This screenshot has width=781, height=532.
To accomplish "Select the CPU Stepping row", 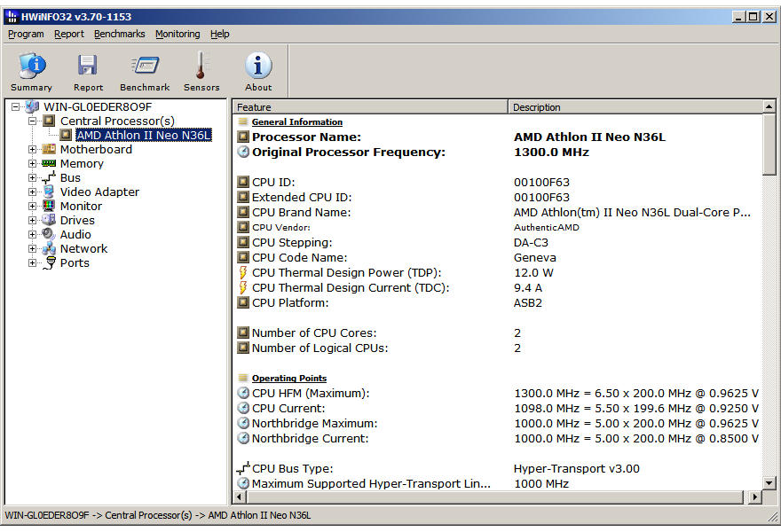I will (x=497, y=242).
